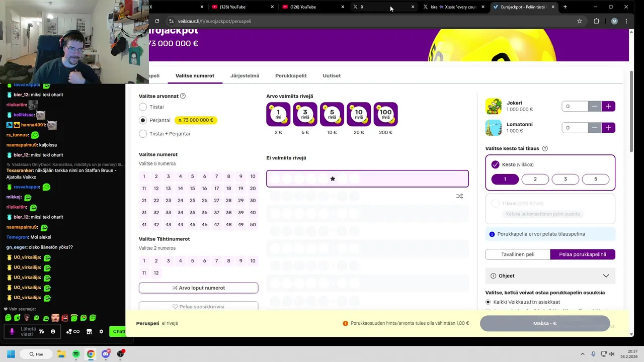Click the site info icon in address bar
Screen dimensions: 644x362
(171, 21)
